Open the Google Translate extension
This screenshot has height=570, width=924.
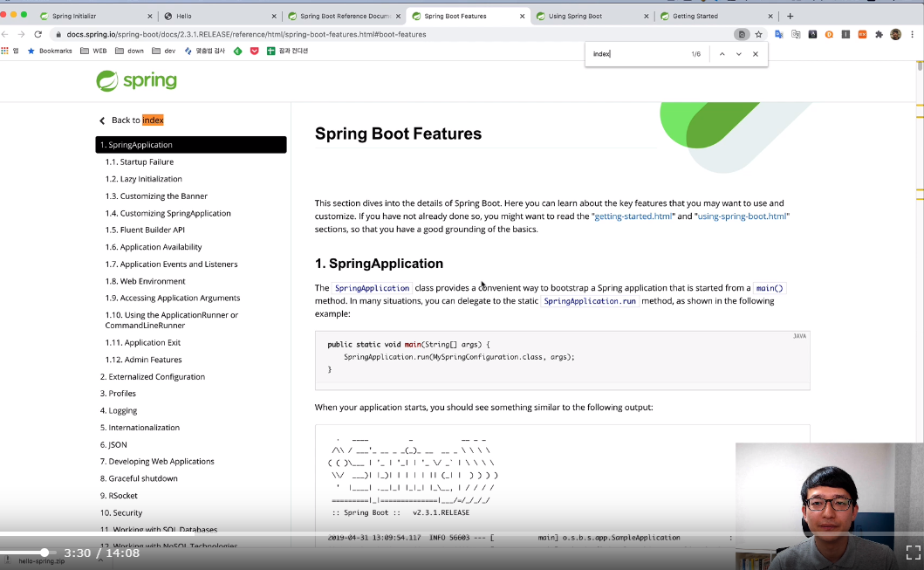click(779, 35)
